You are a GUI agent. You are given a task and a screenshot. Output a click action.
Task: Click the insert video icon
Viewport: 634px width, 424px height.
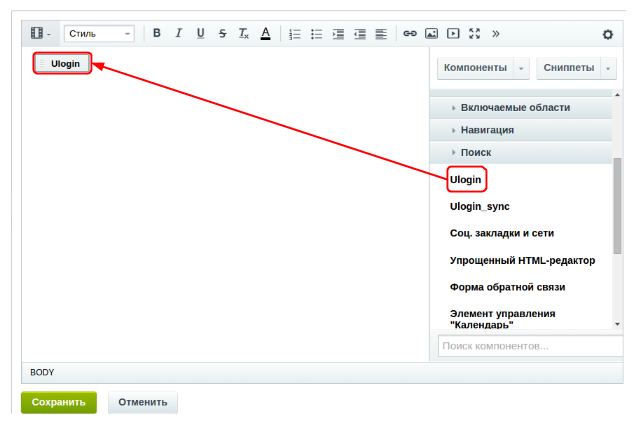(x=453, y=33)
